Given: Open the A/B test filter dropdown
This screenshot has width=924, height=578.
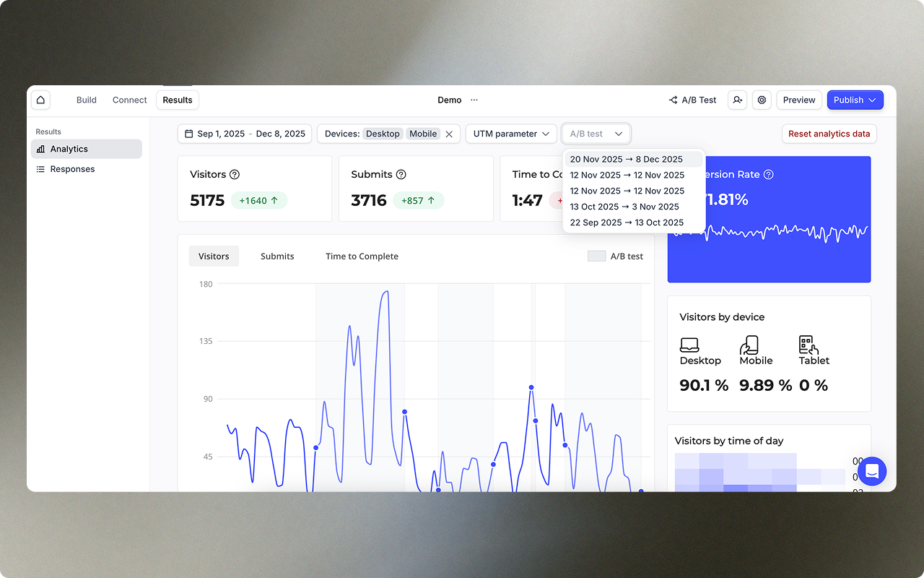Looking at the screenshot, I should point(596,134).
